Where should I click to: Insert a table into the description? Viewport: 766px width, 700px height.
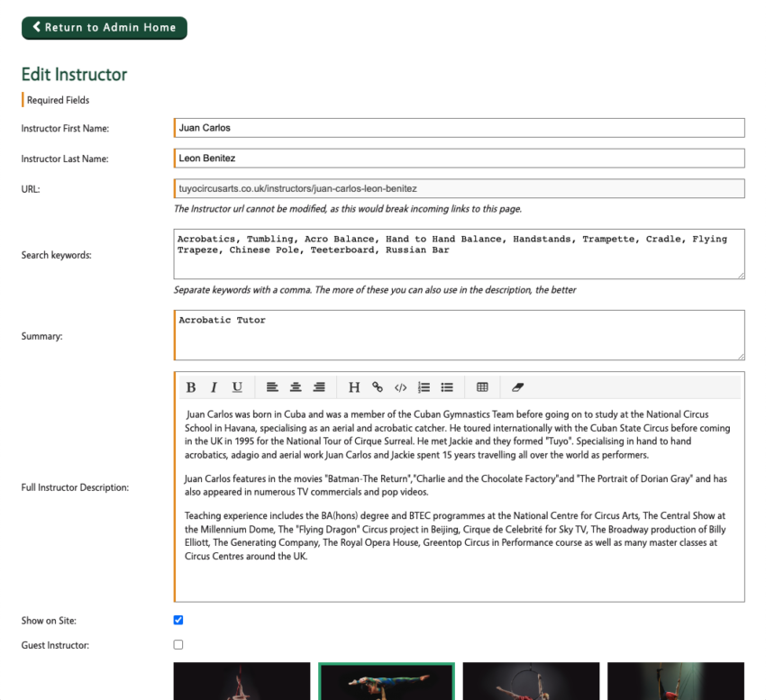pyautogui.click(x=482, y=387)
